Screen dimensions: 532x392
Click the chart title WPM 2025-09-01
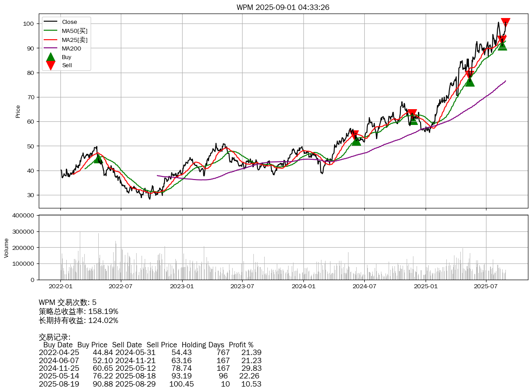tap(283, 7)
